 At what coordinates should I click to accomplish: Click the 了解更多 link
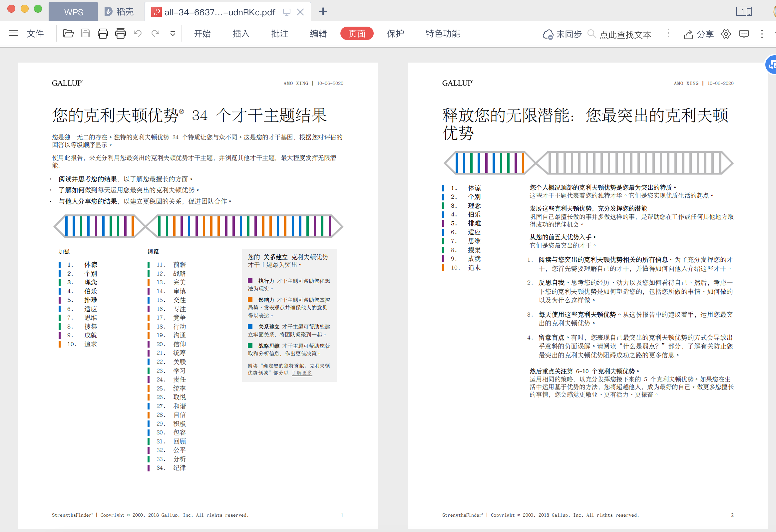click(302, 373)
